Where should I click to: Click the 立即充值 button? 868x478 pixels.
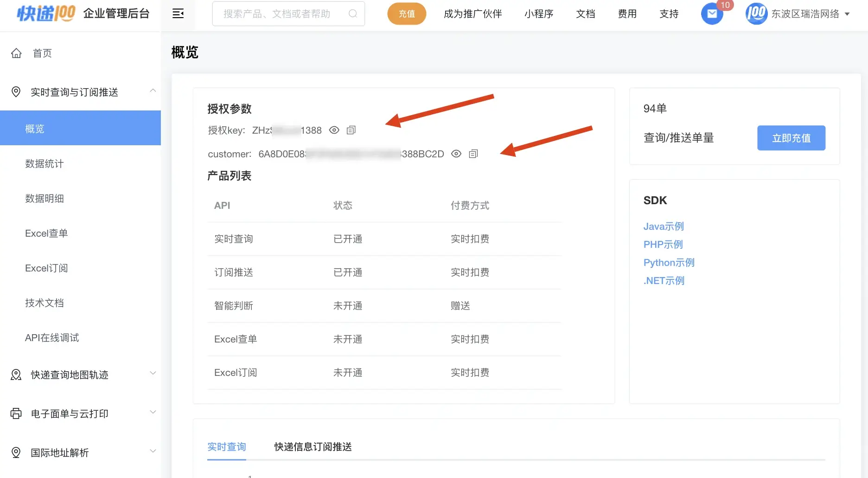pyautogui.click(x=791, y=138)
